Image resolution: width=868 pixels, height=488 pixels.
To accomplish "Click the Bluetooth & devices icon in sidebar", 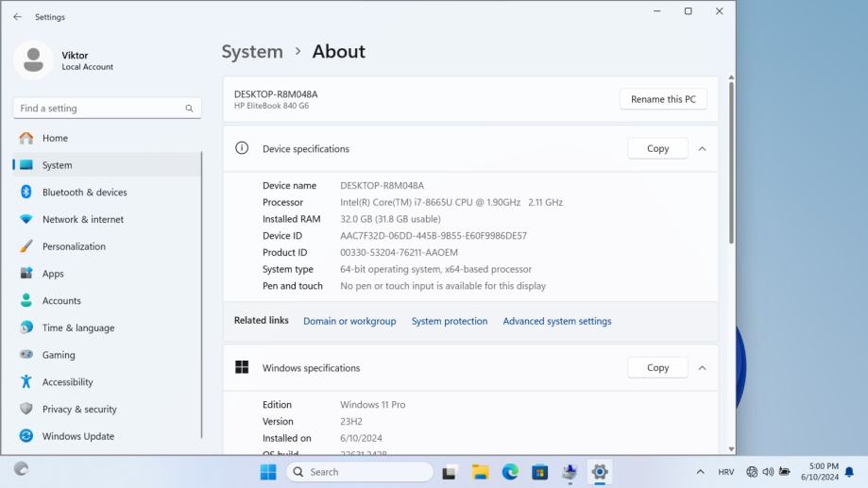I will click(x=26, y=193).
